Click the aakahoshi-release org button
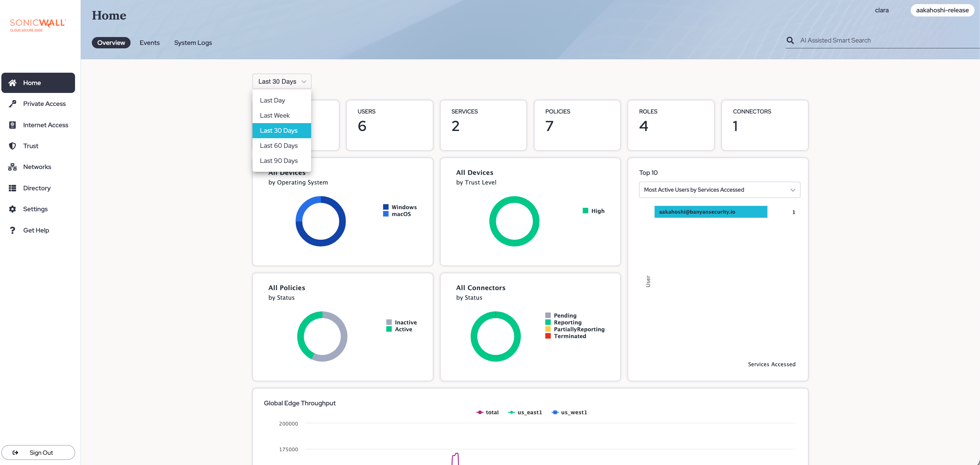980x465 pixels. (x=942, y=10)
